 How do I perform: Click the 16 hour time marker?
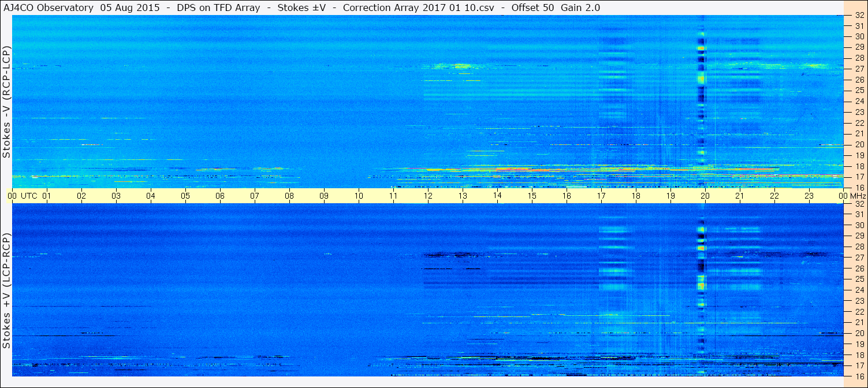coord(567,196)
